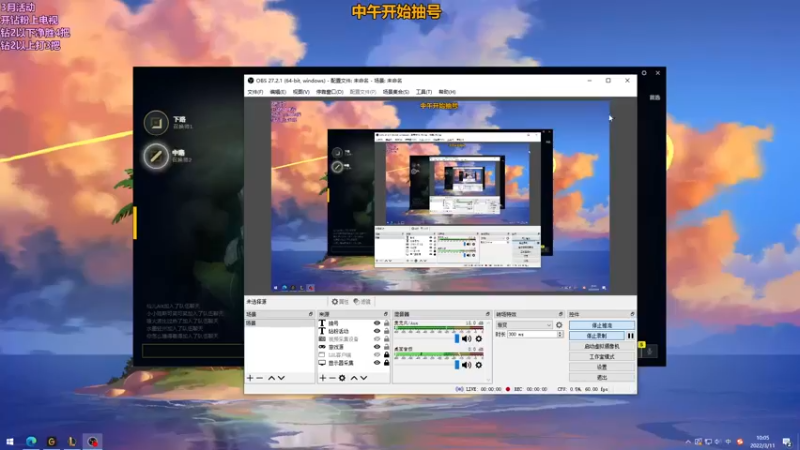Screen dimensions: 800x450
Task: Lock the 抽号 source
Action: pyautogui.click(x=386, y=323)
